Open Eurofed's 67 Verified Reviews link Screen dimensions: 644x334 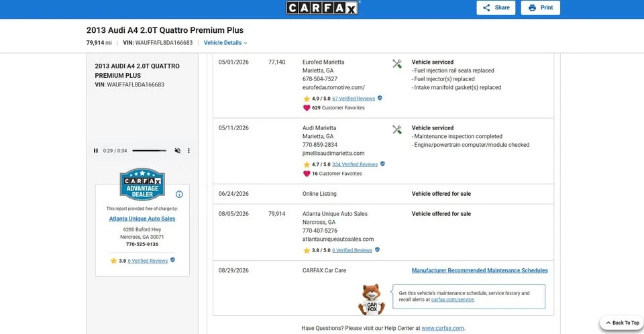354,99
